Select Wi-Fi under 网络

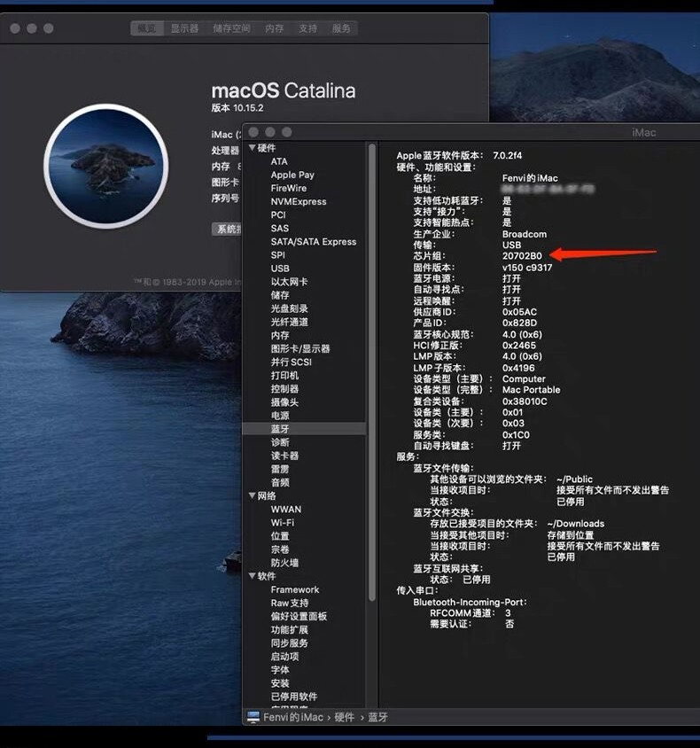pyautogui.click(x=283, y=522)
